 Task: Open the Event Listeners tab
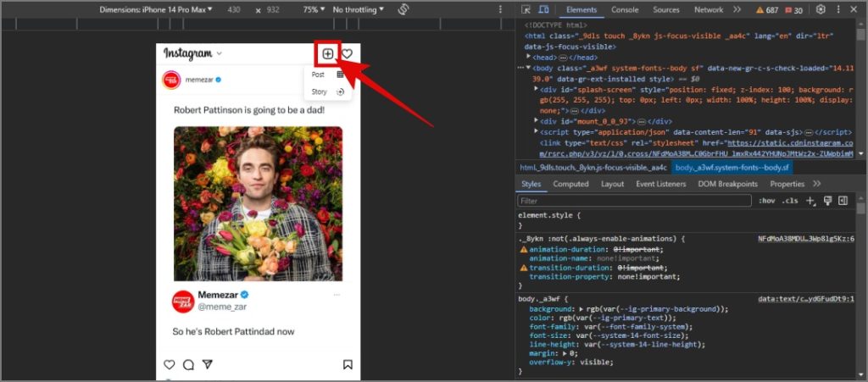pyautogui.click(x=660, y=184)
